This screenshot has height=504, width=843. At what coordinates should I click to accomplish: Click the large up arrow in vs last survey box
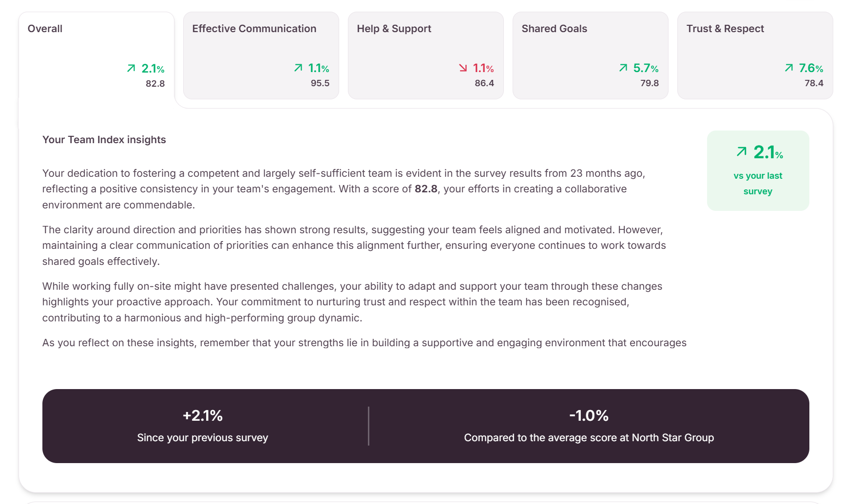click(742, 151)
